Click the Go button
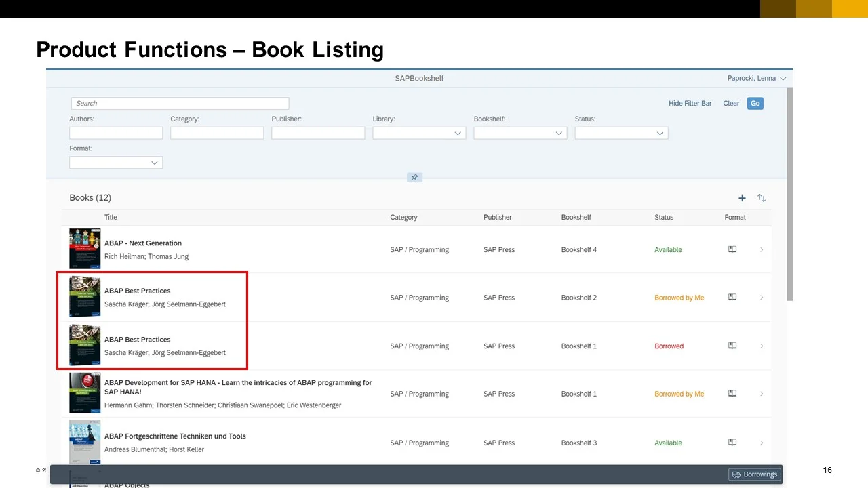This screenshot has height=488, width=868. pos(755,103)
